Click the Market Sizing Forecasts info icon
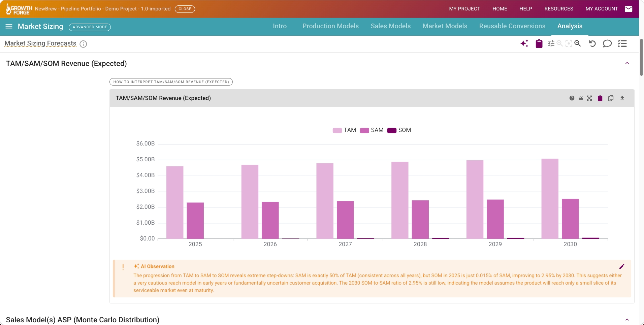The image size is (644, 325). pyautogui.click(x=83, y=44)
